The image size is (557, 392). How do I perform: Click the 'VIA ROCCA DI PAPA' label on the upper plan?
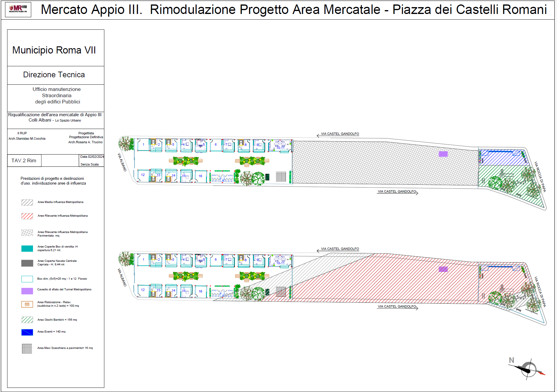[540, 177]
